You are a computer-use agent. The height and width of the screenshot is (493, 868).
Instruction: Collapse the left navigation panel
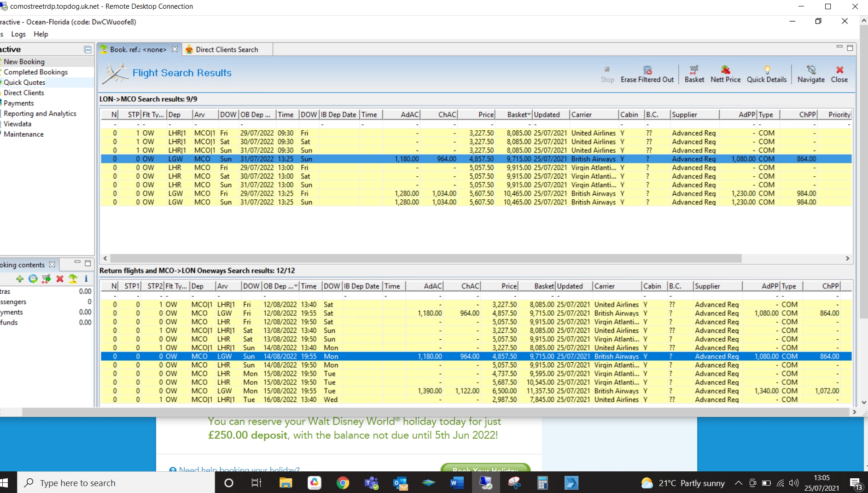87,49
